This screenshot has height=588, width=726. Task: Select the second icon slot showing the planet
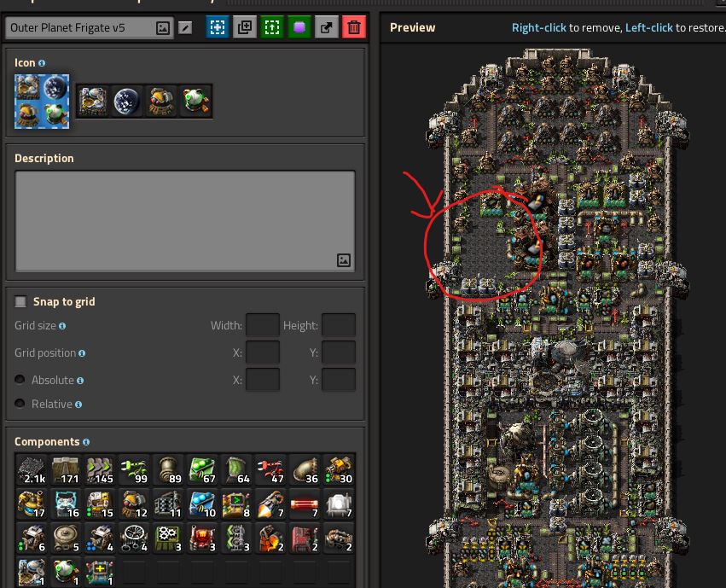(127, 102)
